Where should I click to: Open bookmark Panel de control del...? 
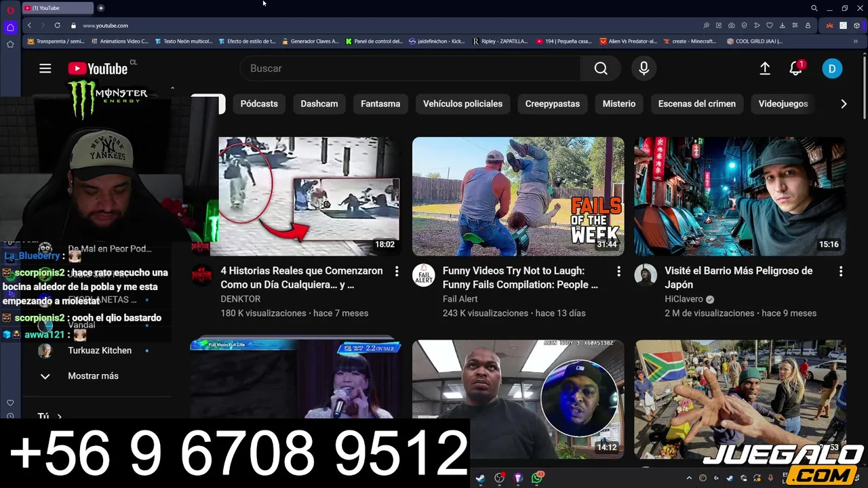[374, 41]
